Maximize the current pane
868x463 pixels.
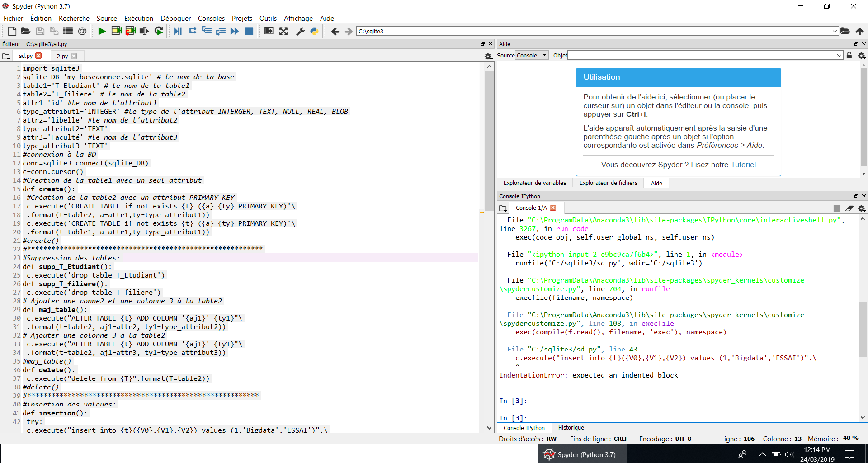(x=269, y=31)
